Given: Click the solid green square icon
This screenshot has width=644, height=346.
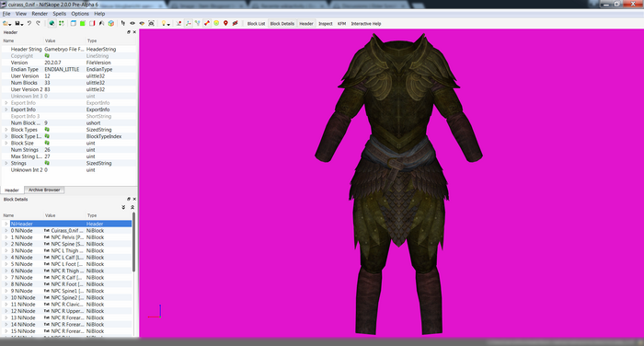Looking at the screenshot, I should pyautogui.click(x=83, y=23).
